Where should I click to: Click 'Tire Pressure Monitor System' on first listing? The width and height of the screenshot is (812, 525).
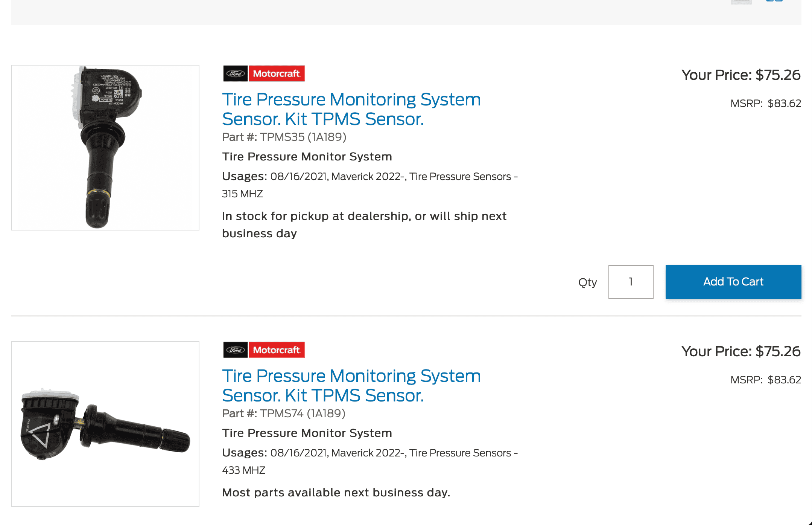pyautogui.click(x=307, y=157)
